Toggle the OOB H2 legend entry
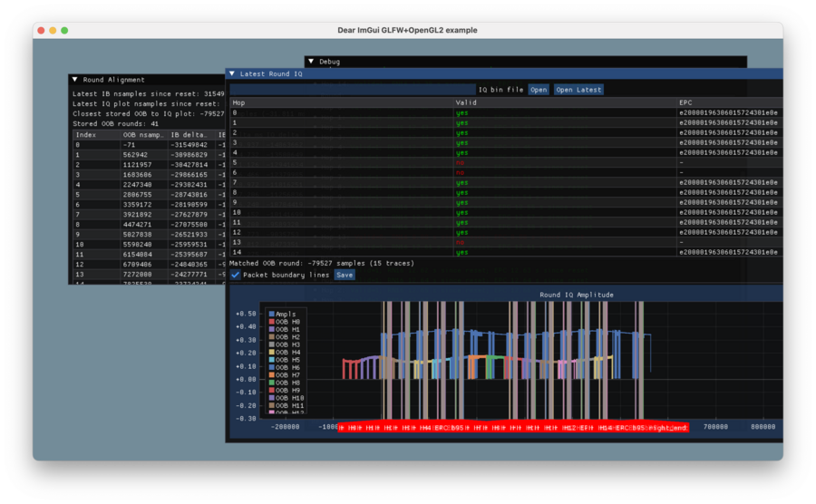The width and height of the screenshot is (816, 504). (284, 337)
